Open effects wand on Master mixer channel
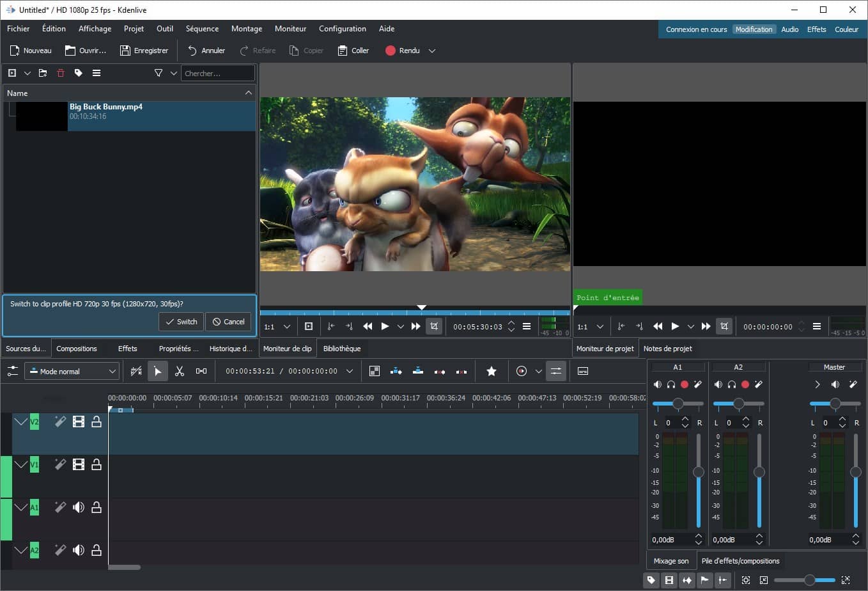Image resolution: width=868 pixels, height=591 pixels. (x=853, y=384)
